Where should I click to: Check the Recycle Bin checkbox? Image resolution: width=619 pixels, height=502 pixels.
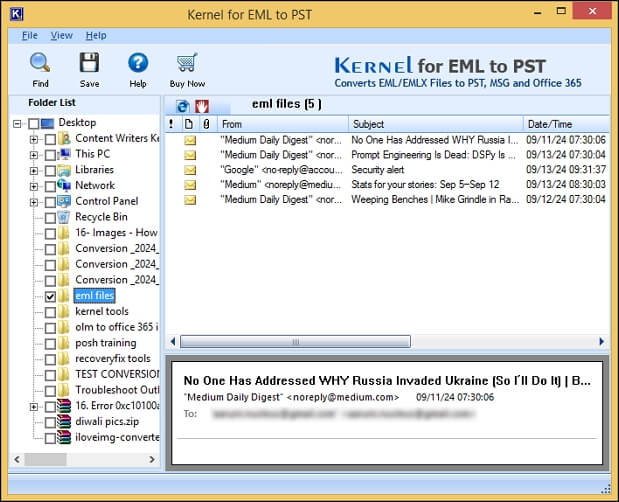[x=50, y=218]
